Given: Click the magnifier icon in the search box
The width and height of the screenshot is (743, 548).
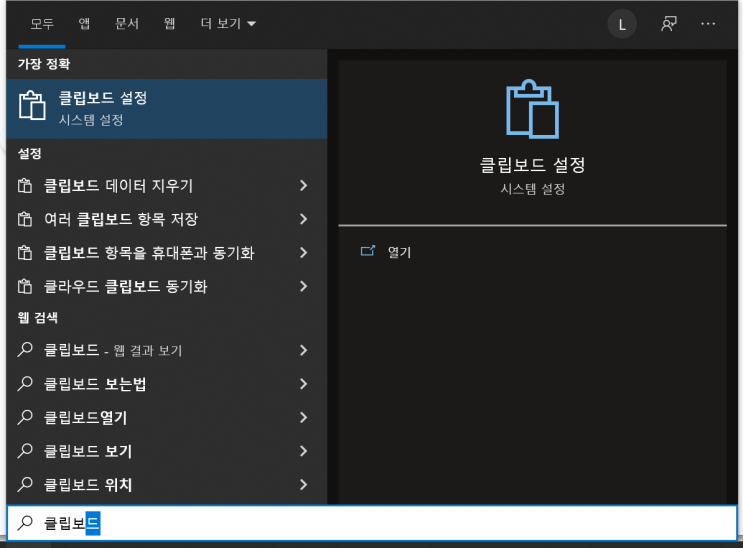Looking at the screenshot, I should pos(25,523).
